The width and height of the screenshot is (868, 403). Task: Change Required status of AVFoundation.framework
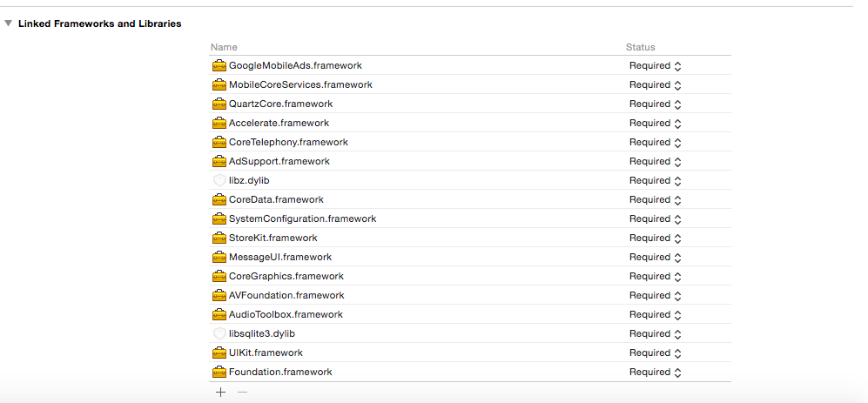pos(656,295)
